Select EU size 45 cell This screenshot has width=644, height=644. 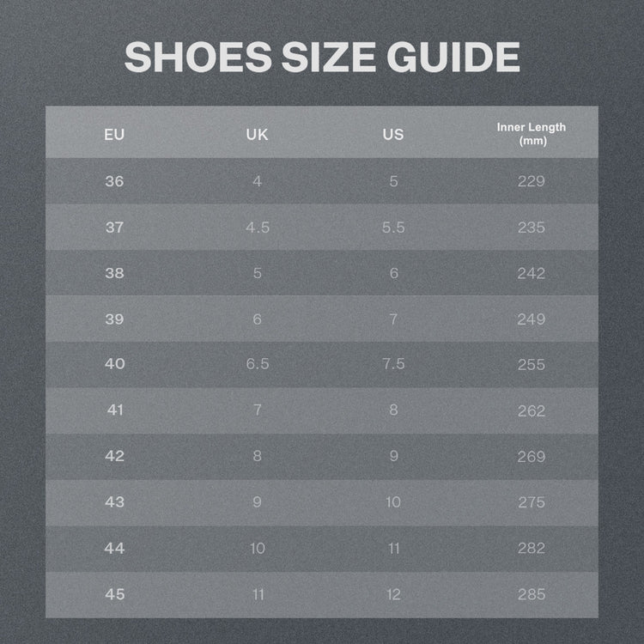point(114,594)
